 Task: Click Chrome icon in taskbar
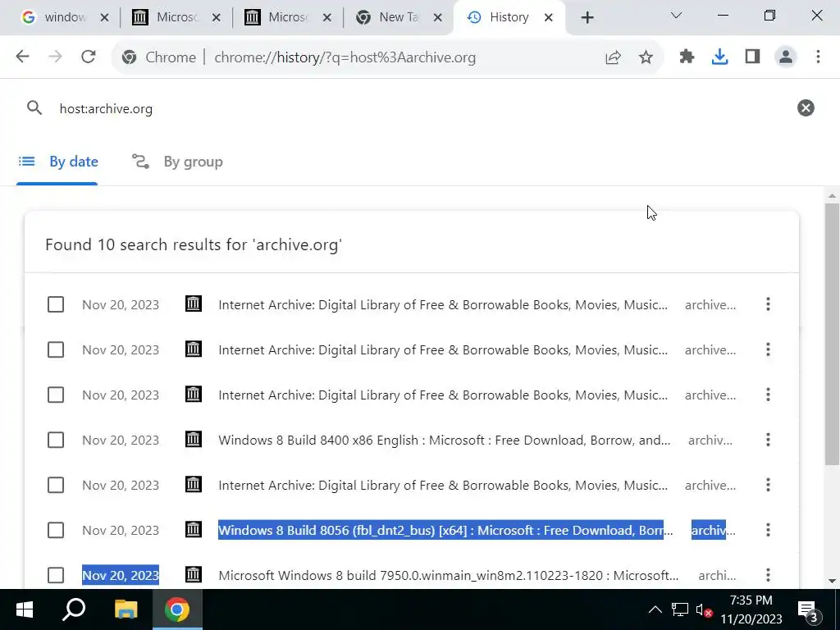(x=177, y=609)
